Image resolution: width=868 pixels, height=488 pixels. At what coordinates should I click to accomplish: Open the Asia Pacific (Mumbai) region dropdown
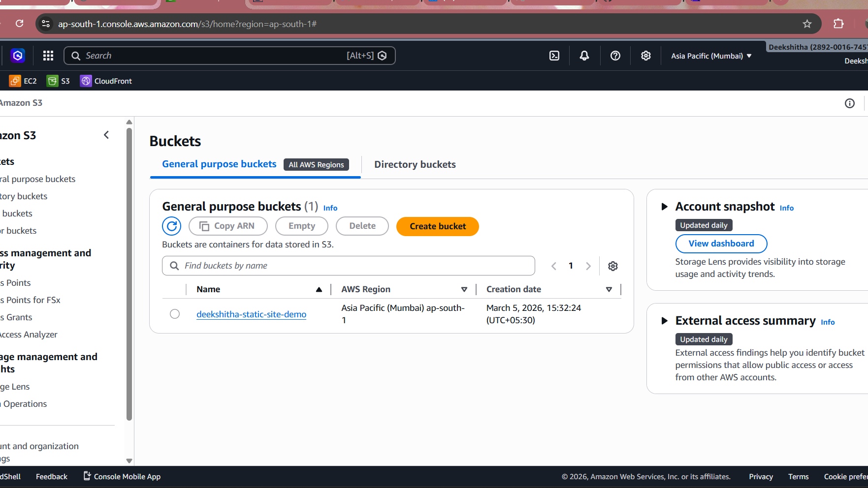711,56
